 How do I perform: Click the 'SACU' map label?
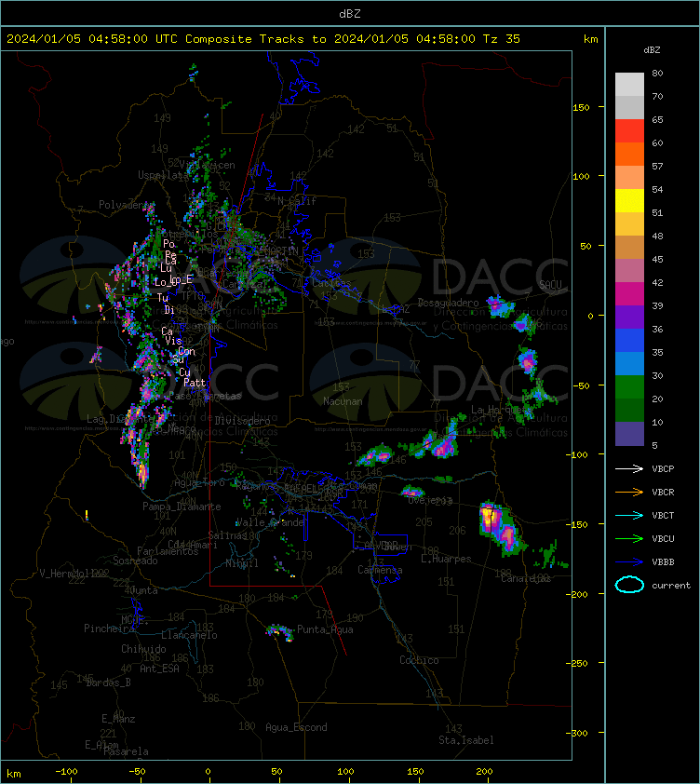(550, 285)
